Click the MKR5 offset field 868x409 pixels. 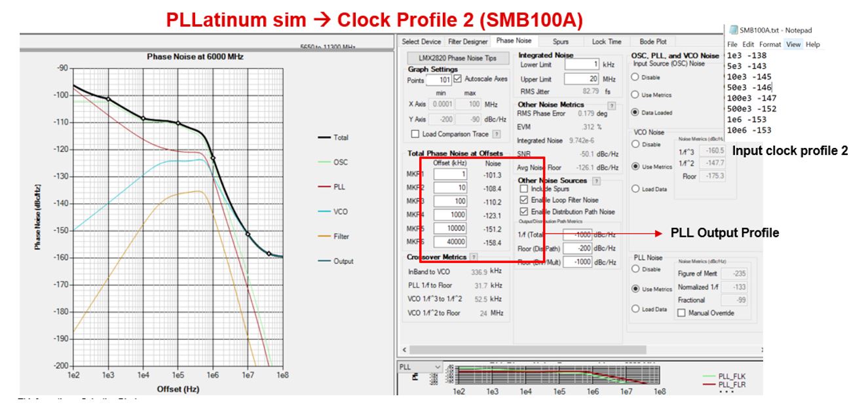(x=450, y=228)
